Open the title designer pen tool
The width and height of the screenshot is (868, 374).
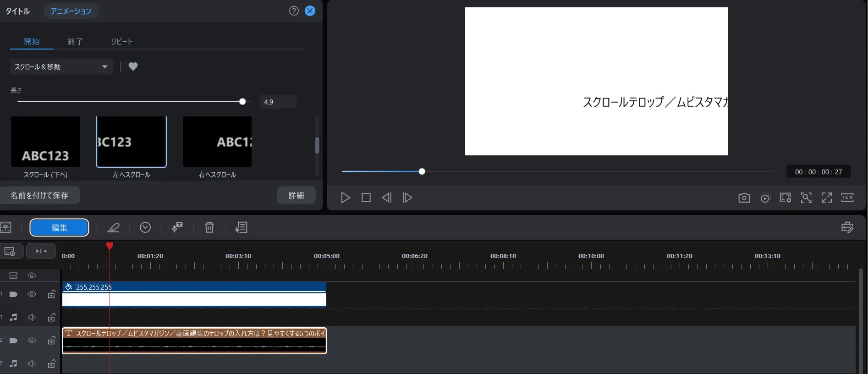[x=113, y=227]
